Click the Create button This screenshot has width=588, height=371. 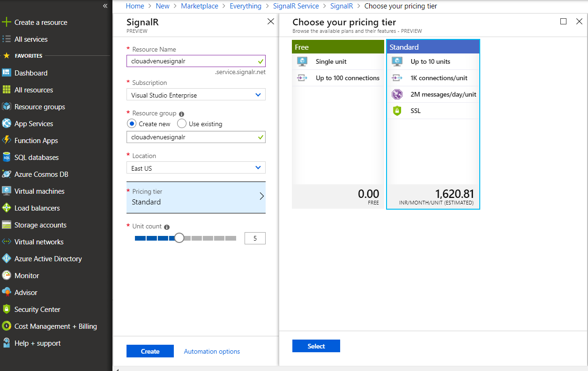pos(150,351)
